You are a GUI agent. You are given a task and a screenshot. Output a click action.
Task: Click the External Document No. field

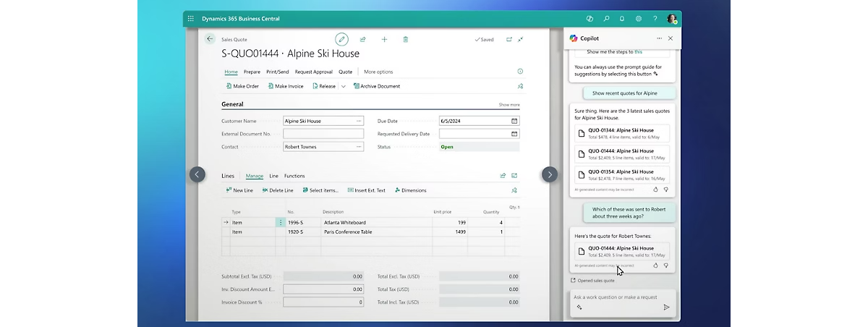(x=323, y=134)
